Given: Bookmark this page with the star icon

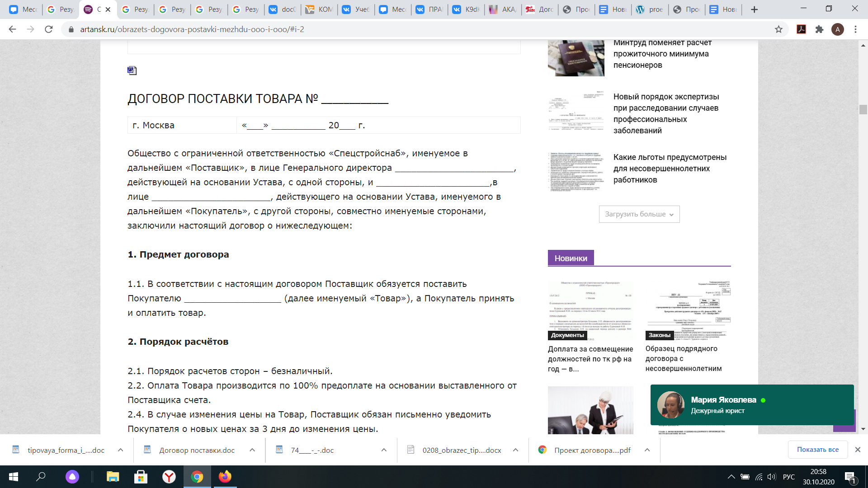Looking at the screenshot, I should (x=778, y=29).
